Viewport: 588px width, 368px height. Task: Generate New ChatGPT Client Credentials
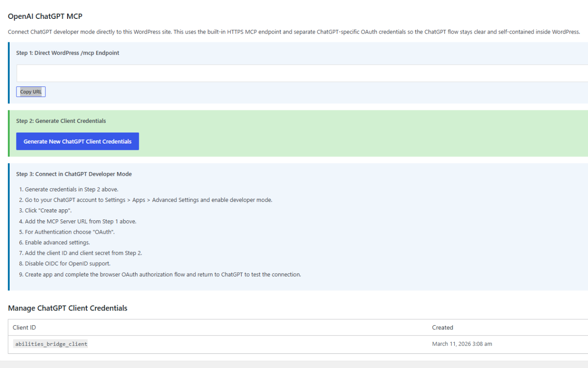tap(78, 141)
